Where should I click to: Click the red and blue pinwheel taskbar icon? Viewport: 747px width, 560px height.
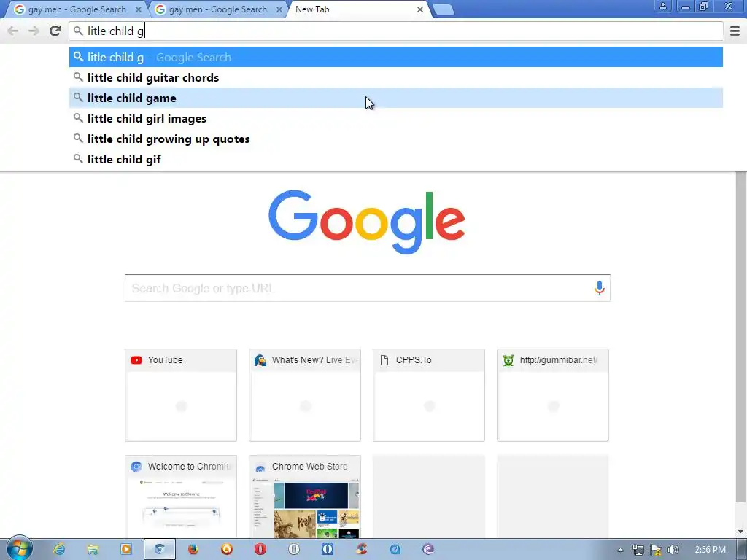[361, 550]
